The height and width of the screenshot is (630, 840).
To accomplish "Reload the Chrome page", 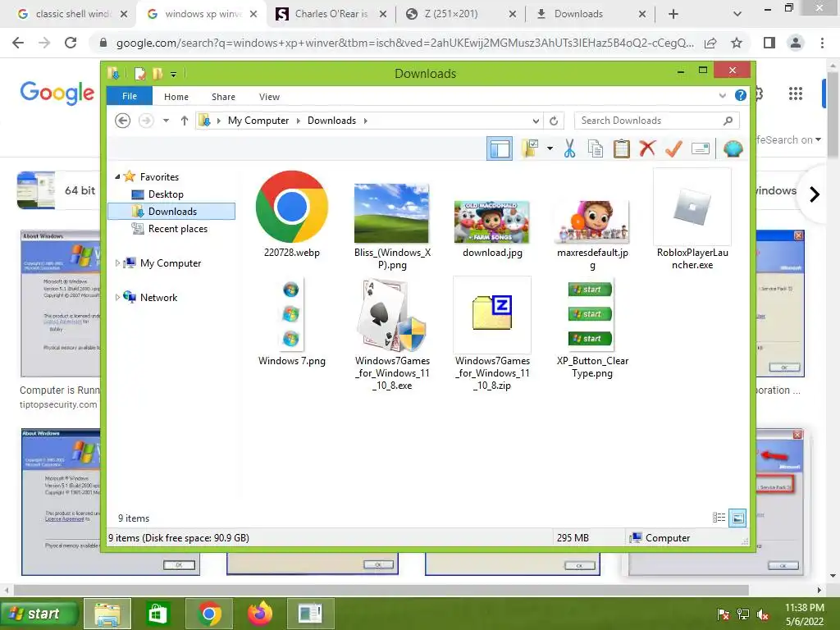I will point(71,43).
